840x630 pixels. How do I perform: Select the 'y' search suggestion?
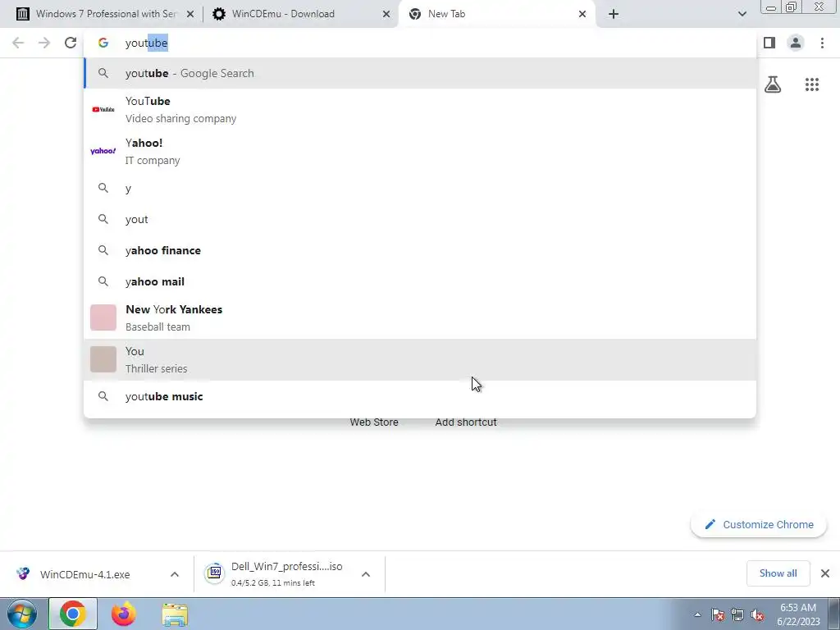420,188
